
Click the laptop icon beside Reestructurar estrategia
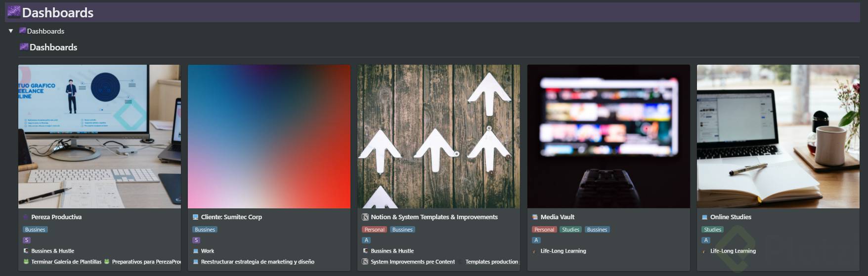196,262
